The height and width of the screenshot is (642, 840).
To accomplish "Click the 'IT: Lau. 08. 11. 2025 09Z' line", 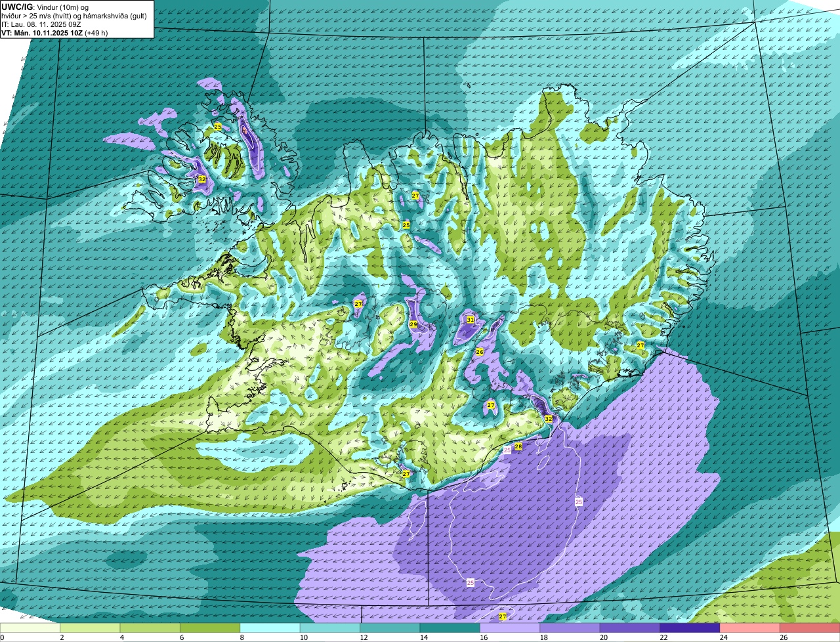I will 41,24.
